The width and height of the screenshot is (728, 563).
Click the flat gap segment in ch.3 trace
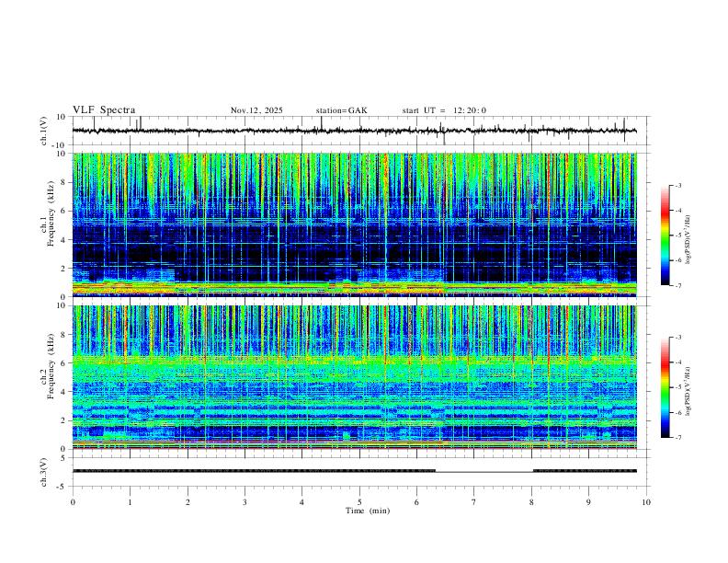pos(484,471)
